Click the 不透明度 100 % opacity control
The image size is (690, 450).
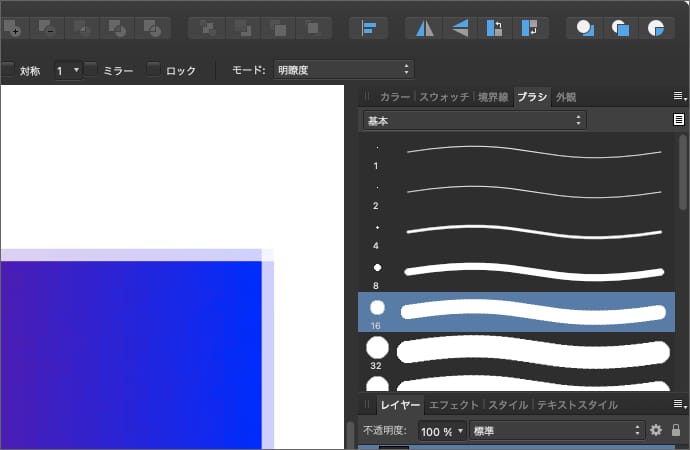coord(442,430)
